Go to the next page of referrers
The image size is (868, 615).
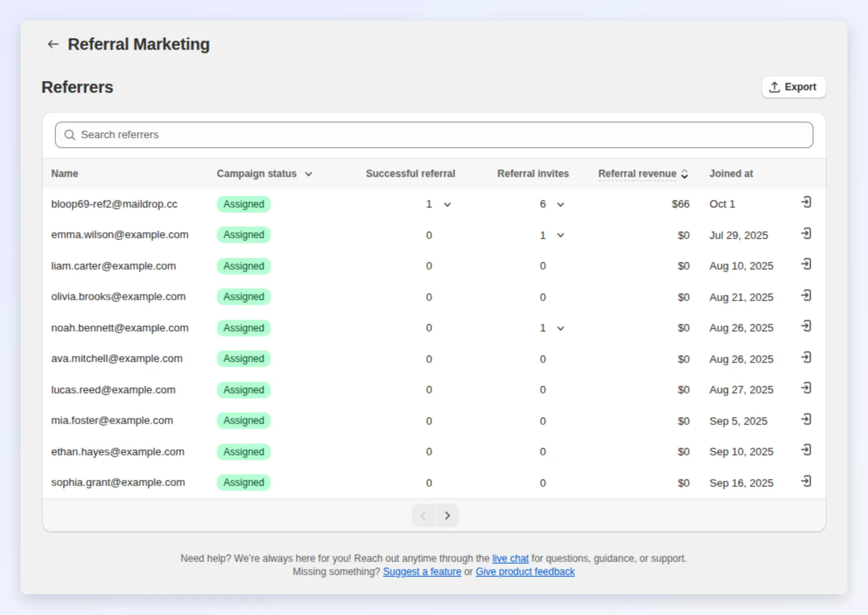tap(447, 516)
